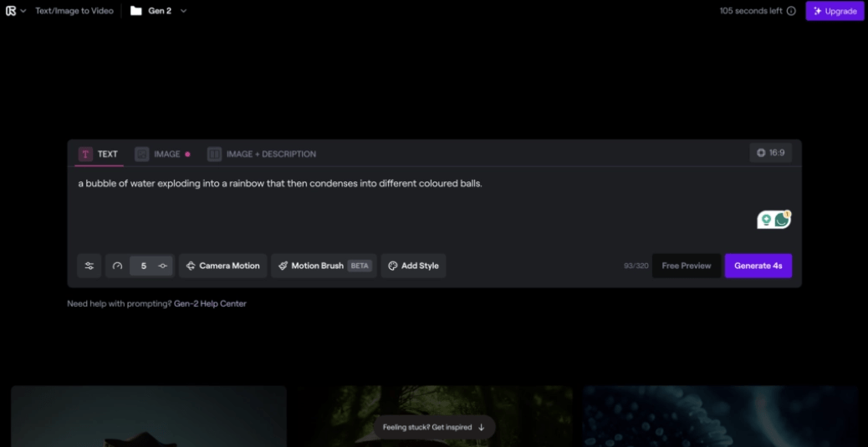
Task: Click the Upgrade button
Action: pyautogui.click(x=835, y=11)
